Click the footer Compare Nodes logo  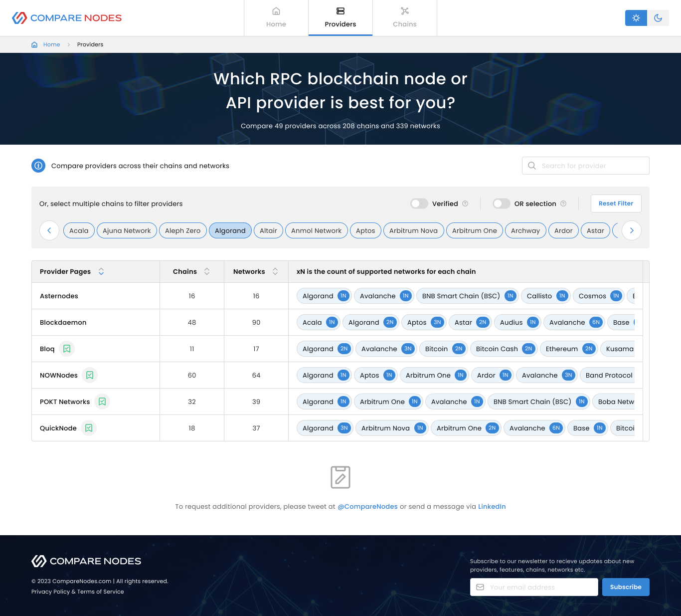[86, 561]
